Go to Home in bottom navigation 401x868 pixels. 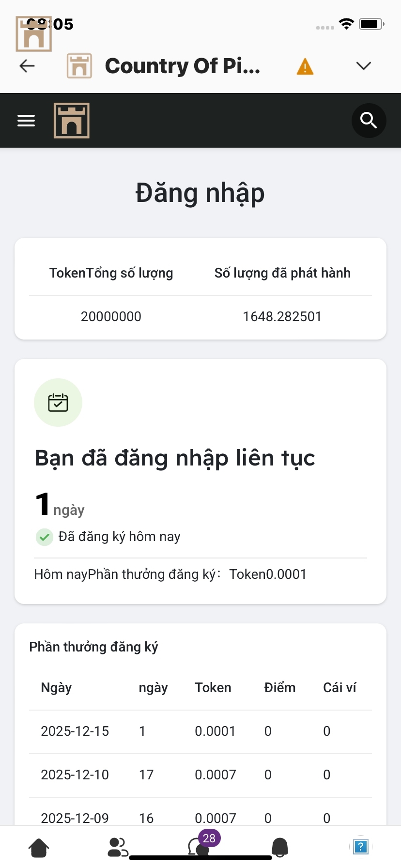click(x=39, y=848)
